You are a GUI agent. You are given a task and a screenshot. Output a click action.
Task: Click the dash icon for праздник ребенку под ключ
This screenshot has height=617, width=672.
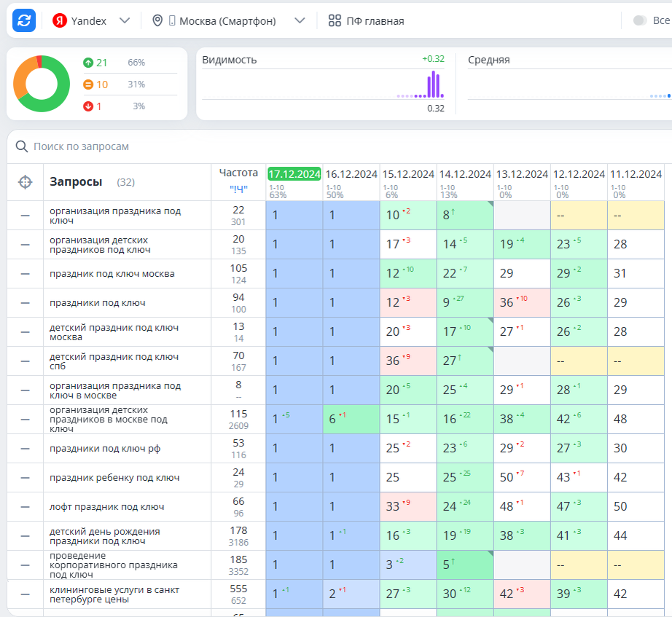26,478
